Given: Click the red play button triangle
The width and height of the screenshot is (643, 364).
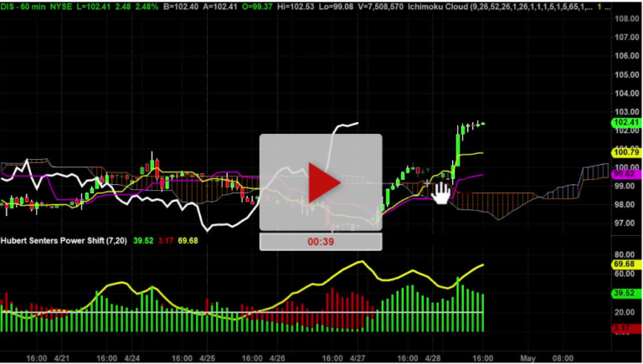Looking at the screenshot, I should [x=321, y=183].
